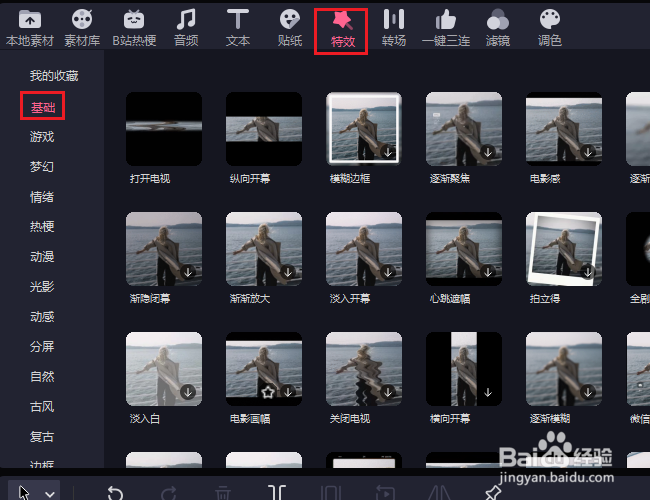Expand the pointer tool dropdown arrow
The height and width of the screenshot is (500, 650).
click(50, 494)
